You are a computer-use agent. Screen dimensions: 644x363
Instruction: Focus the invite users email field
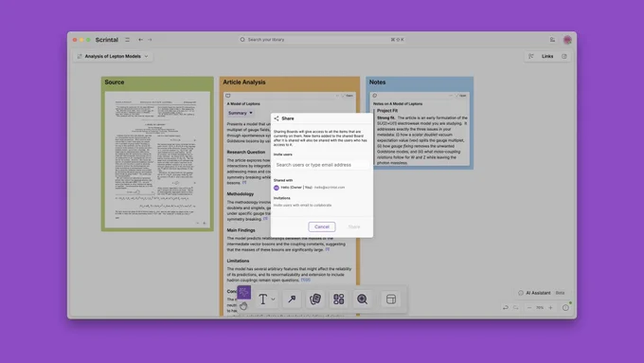(321, 164)
